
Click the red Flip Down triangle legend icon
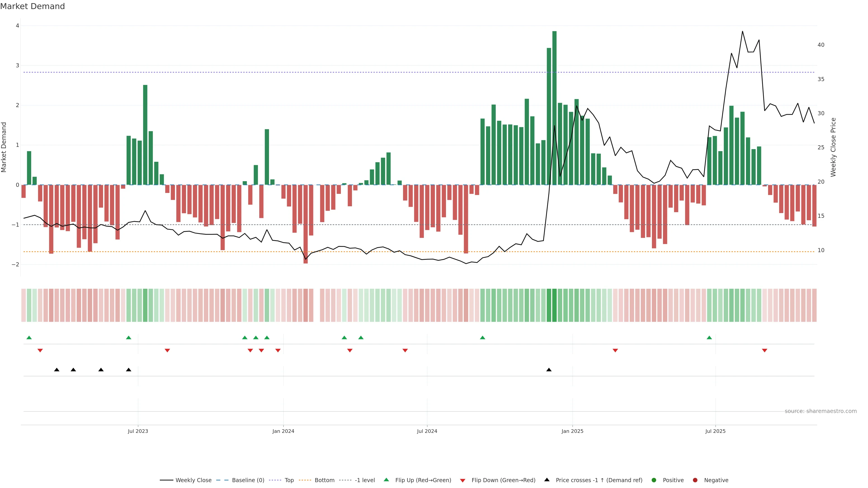(463, 480)
